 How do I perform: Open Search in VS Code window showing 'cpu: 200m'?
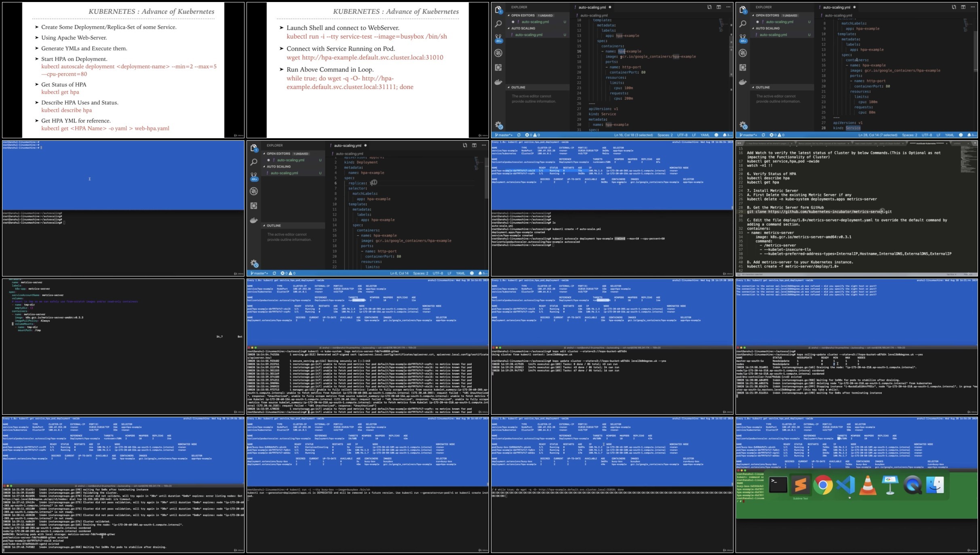tap(498, 24)
